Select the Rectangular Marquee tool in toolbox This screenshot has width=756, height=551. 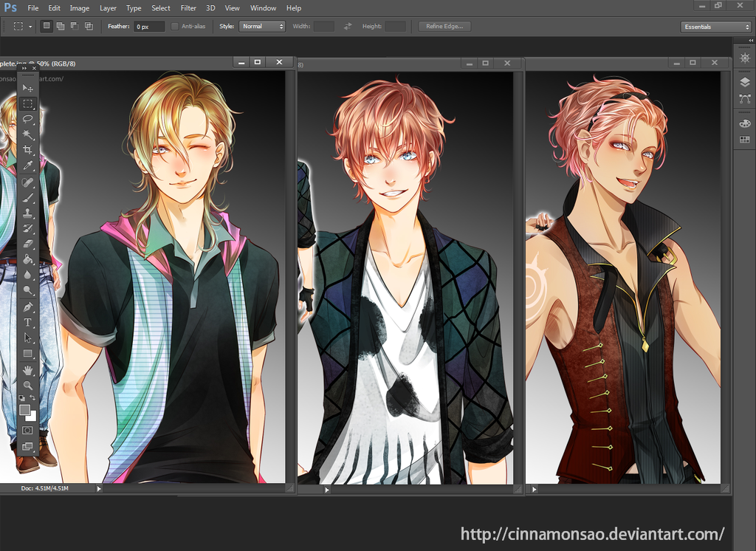coord(27,103)
